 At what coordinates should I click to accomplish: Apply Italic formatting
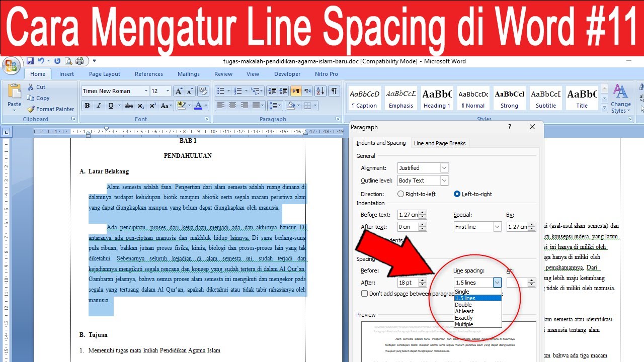(99, 106)
